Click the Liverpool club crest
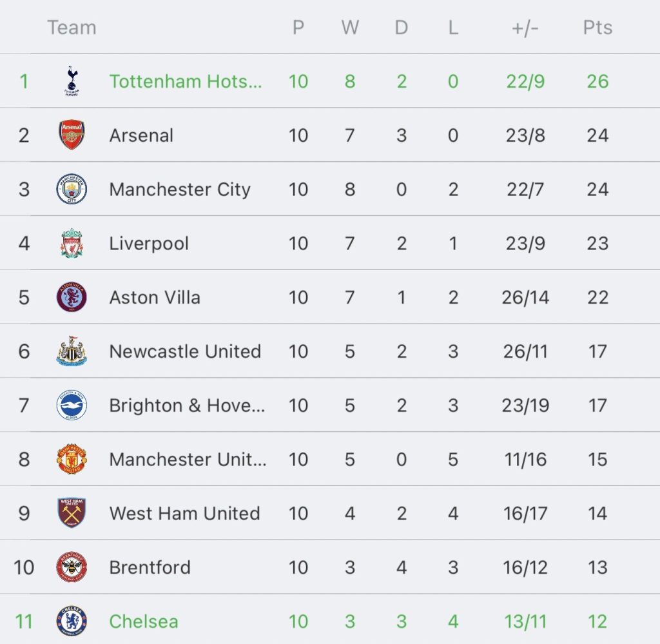Screen dimensions: 660x644 [72, 244]
